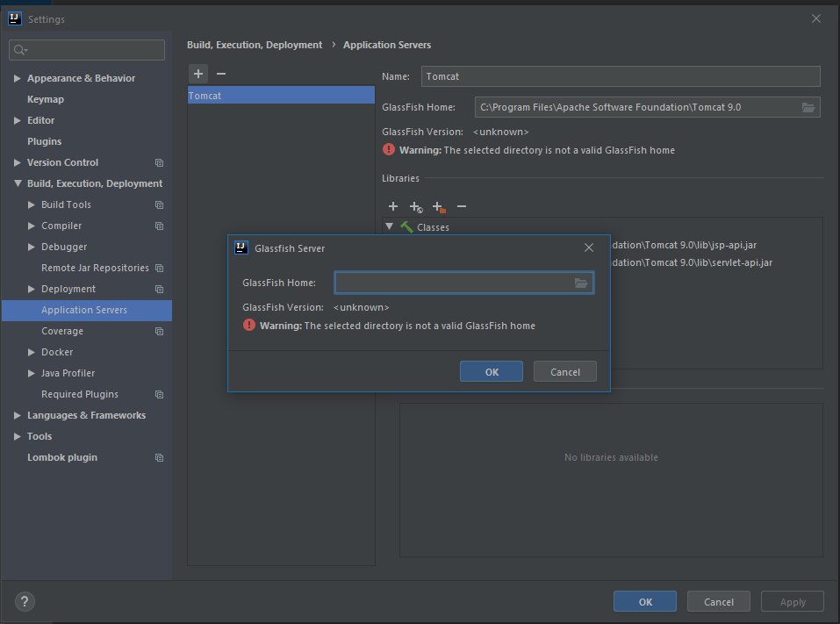Expand the Java Profiler arrow
Screen dimensions: 840x624
click(31, 373)
